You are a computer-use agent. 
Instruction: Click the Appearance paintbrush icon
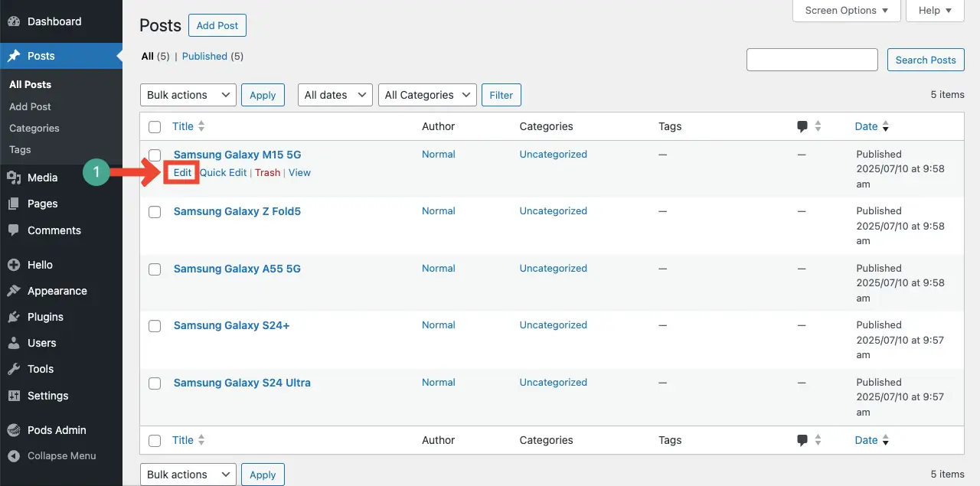click(x=14, y=291)
